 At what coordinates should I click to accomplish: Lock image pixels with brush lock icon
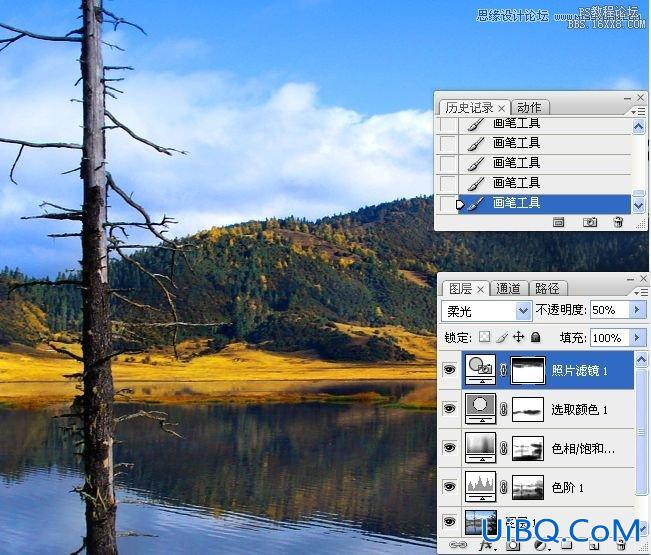coord(502,337)
